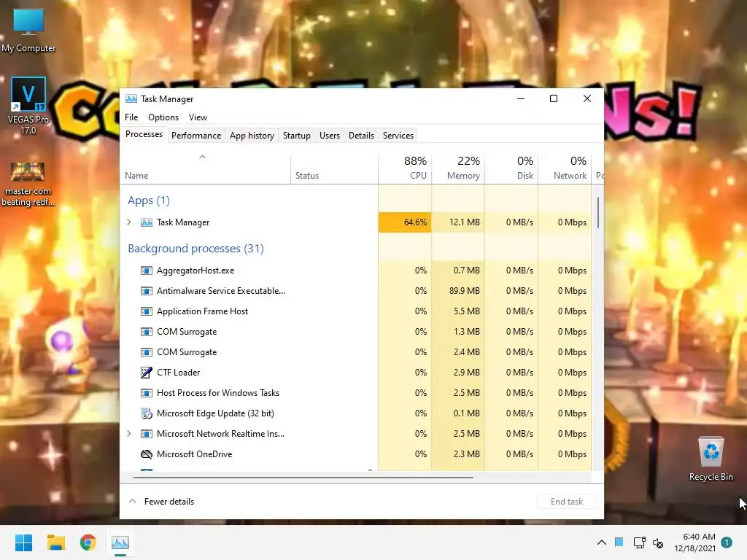Click the Background processes (31) header

coord(196,249)
